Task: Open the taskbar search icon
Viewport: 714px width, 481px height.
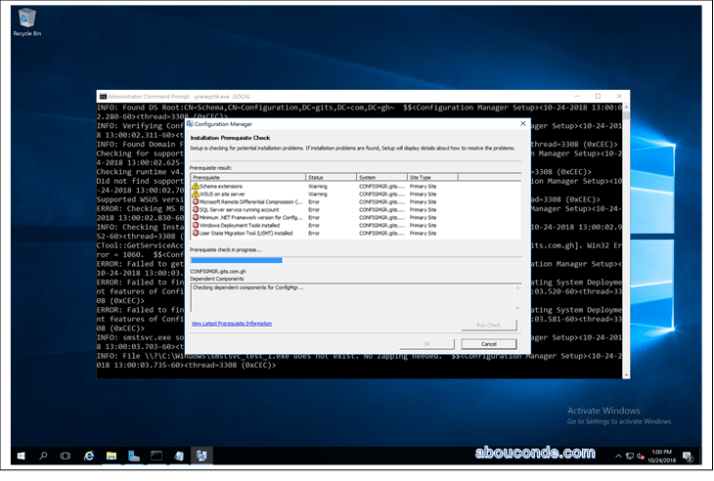Action: [44, 455]
